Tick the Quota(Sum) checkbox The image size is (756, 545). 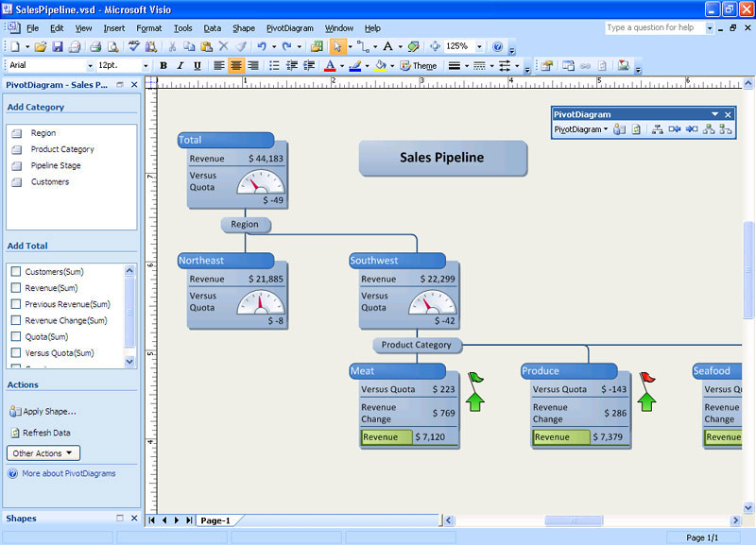click(16, 336)
